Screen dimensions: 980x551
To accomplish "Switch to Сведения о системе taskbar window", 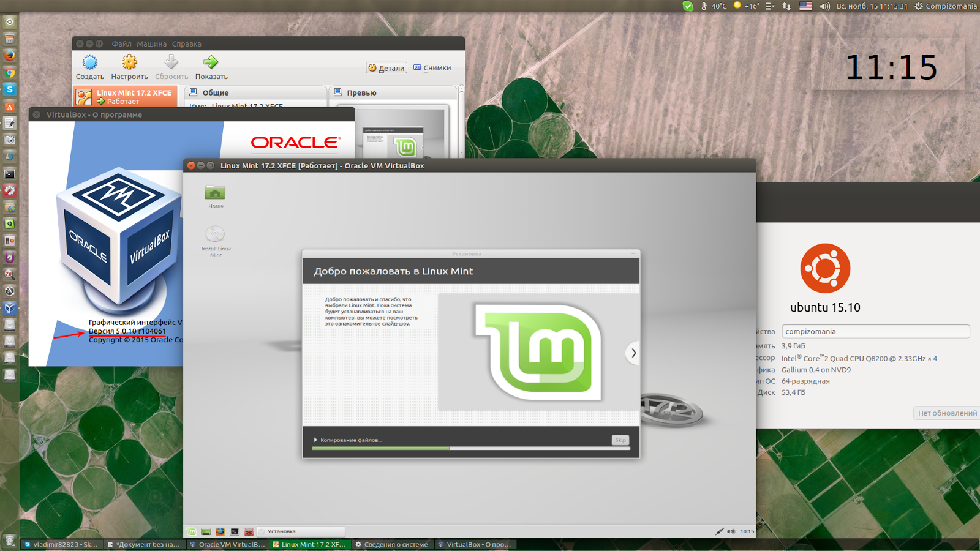I will point(393,544).
